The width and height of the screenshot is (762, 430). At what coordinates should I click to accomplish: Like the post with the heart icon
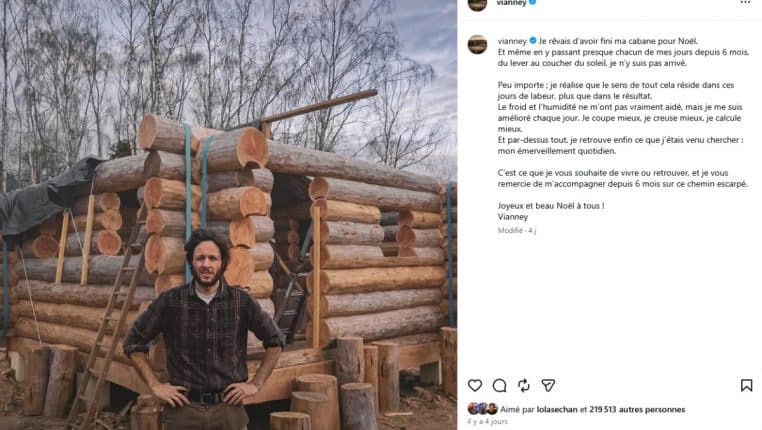pos(475,385)
